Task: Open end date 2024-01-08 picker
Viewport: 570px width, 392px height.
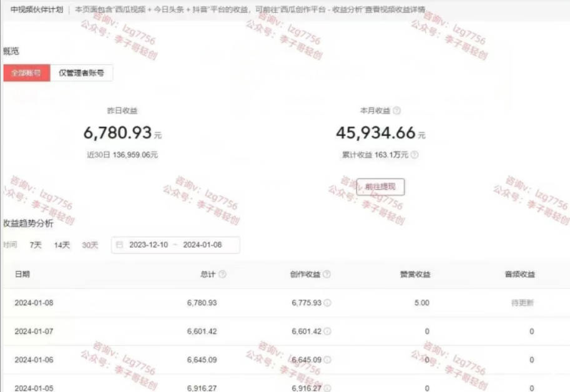Action: pyautogui.click(x=202, y=245)
